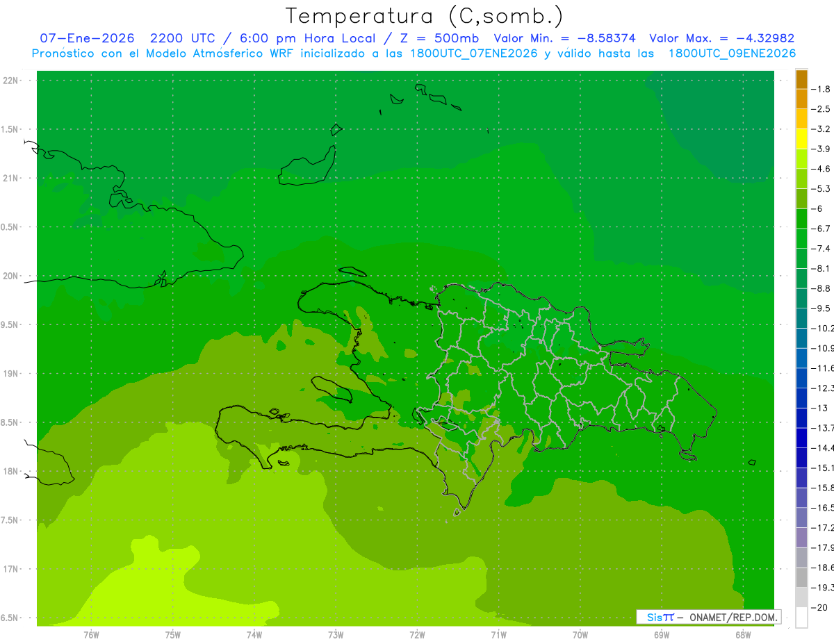The width and height of the screenshot is (834, 644).
Task: Click the "73W" longitude axis label
Action: 336,635
